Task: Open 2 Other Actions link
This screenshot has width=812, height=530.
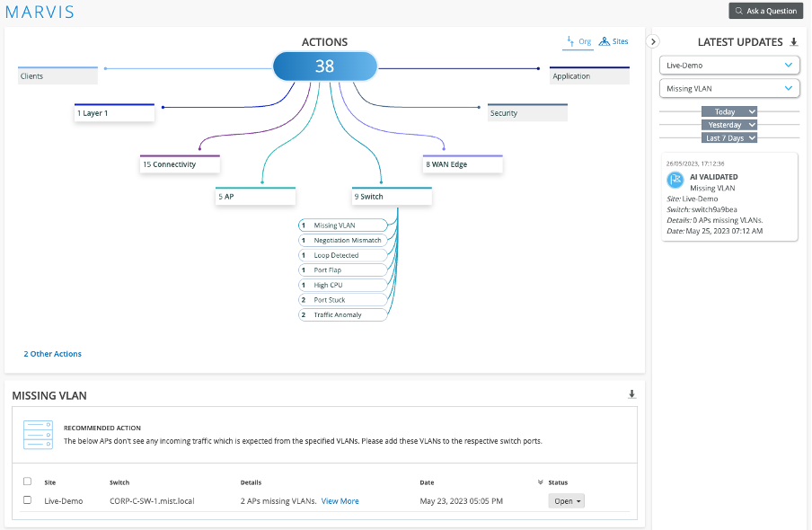Action: (52, 354)
